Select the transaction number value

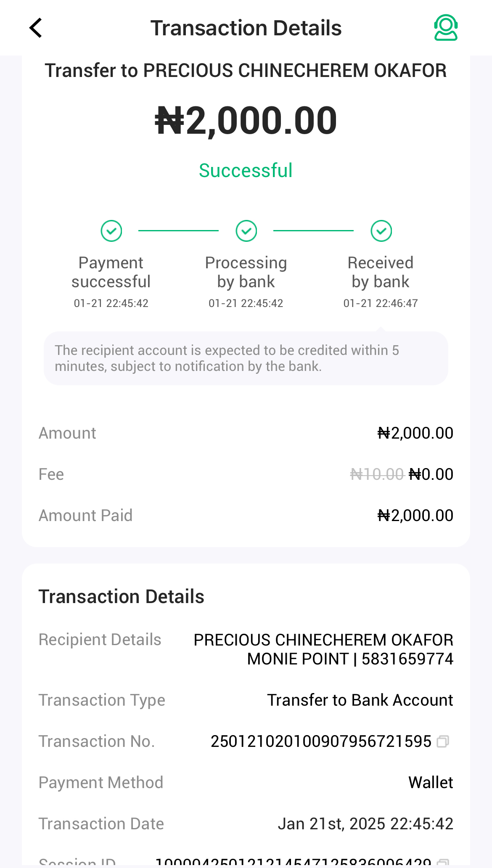pyautogui.click(x=321, y=741)
